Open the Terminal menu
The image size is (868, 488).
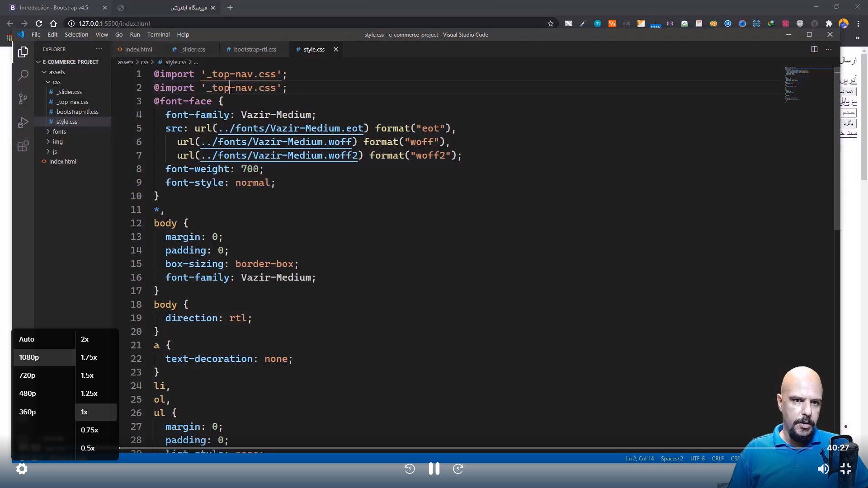157,34
